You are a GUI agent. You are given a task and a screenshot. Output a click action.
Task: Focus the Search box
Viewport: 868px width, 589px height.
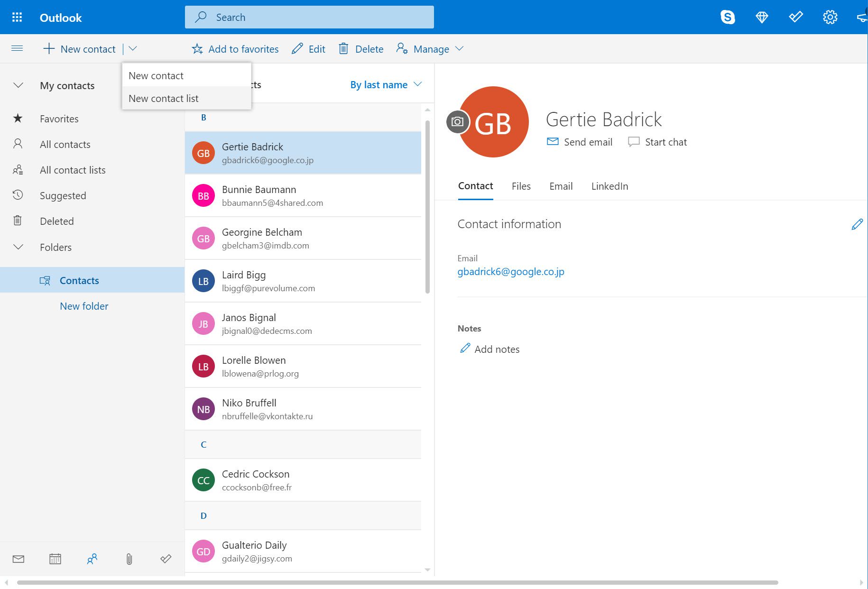coord(309,17)
